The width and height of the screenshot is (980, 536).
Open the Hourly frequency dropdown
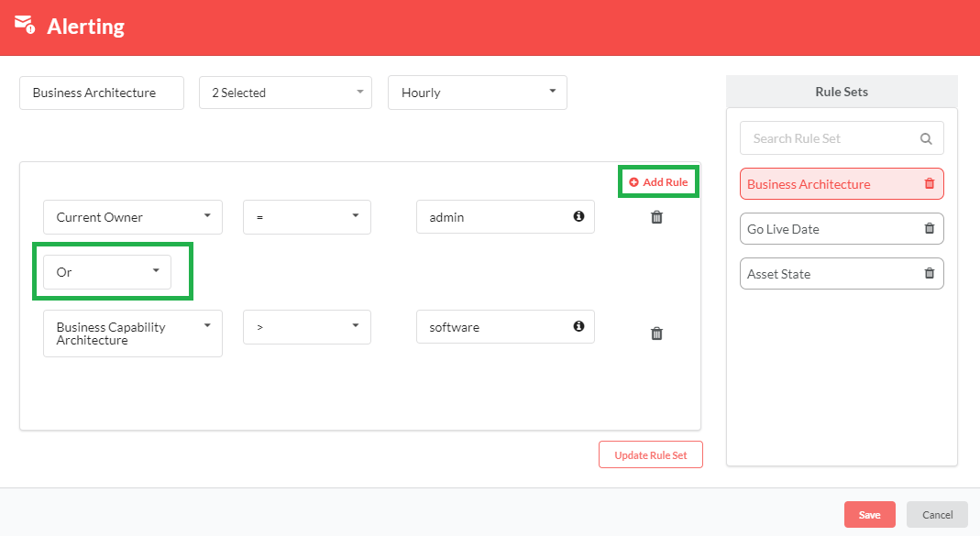click(x=478, y=93)
